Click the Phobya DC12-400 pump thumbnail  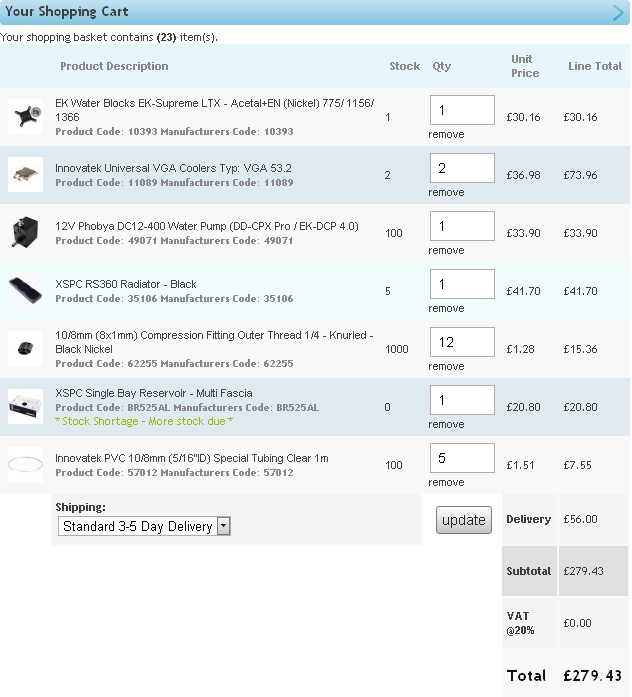click(26, 232)
